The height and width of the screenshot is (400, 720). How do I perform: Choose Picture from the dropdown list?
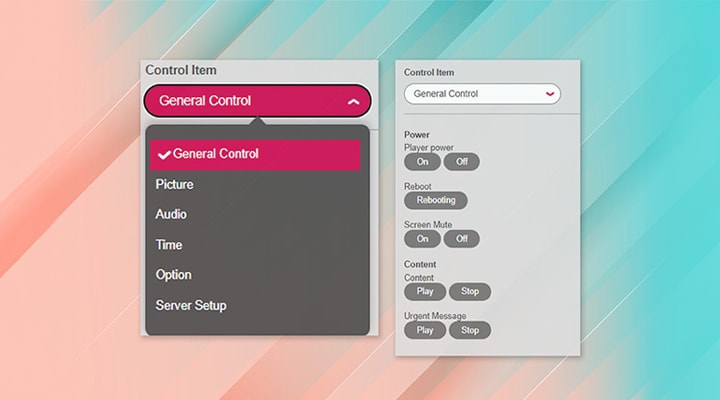pos(174,185)
